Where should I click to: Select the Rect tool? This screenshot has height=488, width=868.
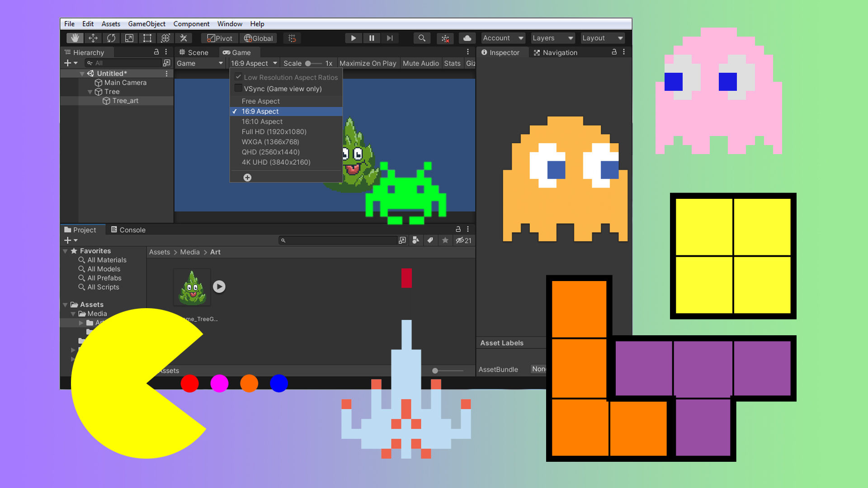coord(147,38)
